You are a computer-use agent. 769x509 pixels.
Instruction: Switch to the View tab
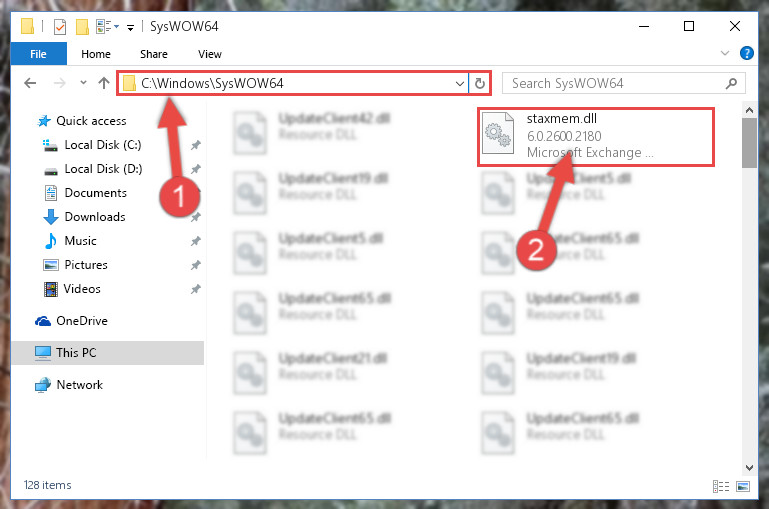click(x=209, y=54)
